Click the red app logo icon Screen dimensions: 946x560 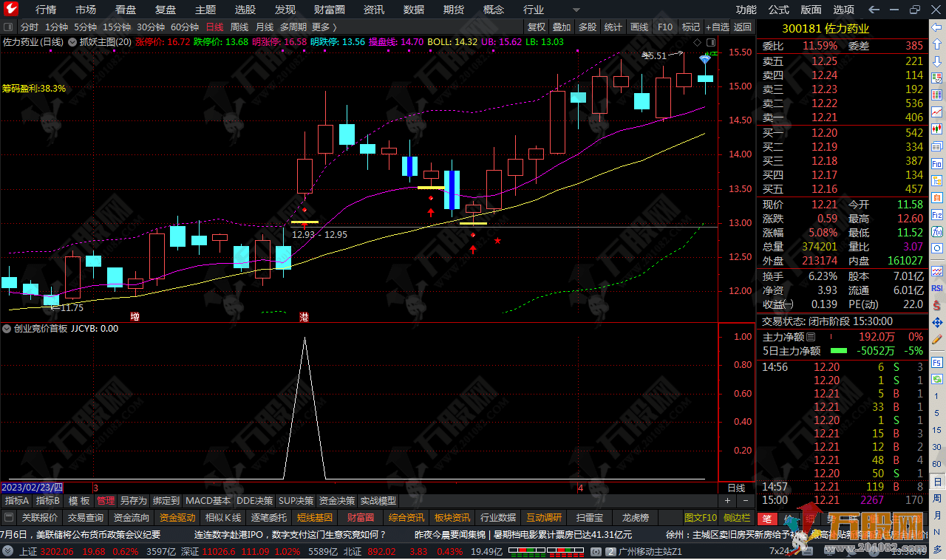point(10,10)
